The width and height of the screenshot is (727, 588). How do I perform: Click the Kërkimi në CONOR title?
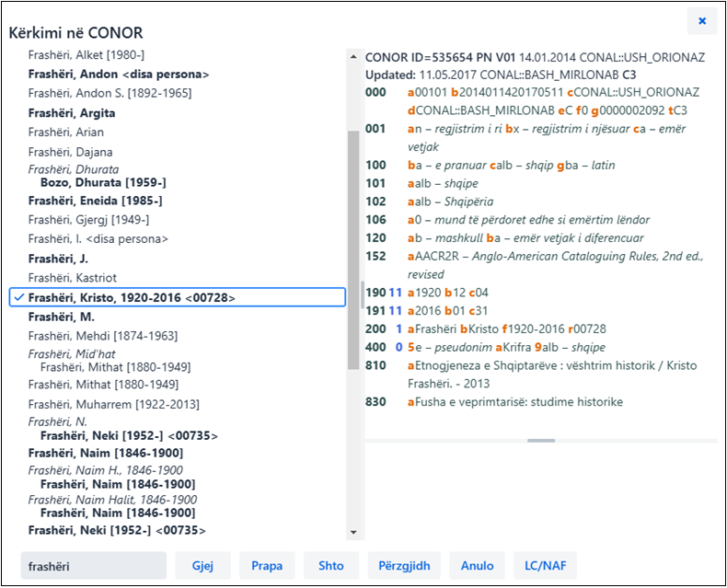click(76, 33)
